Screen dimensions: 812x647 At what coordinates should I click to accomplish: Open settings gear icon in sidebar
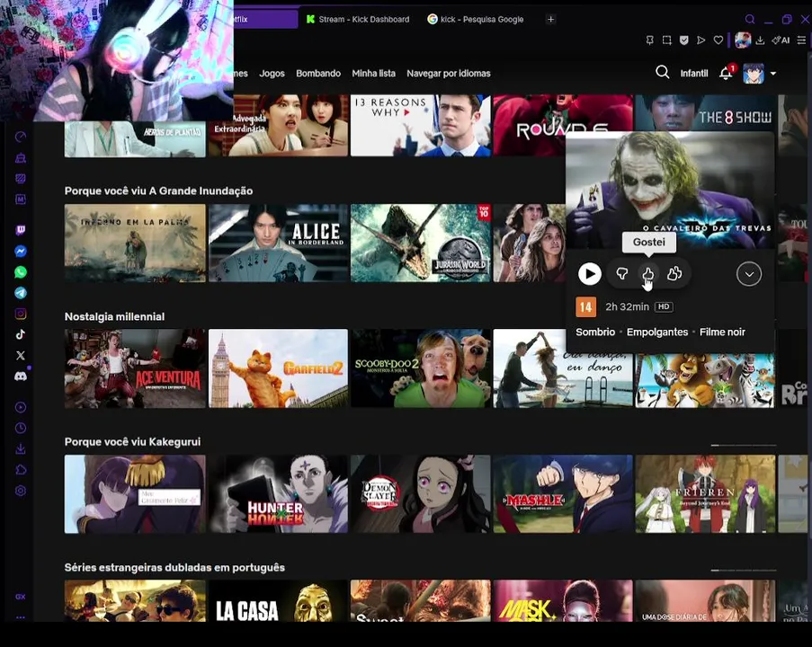[x=20, y=491]
